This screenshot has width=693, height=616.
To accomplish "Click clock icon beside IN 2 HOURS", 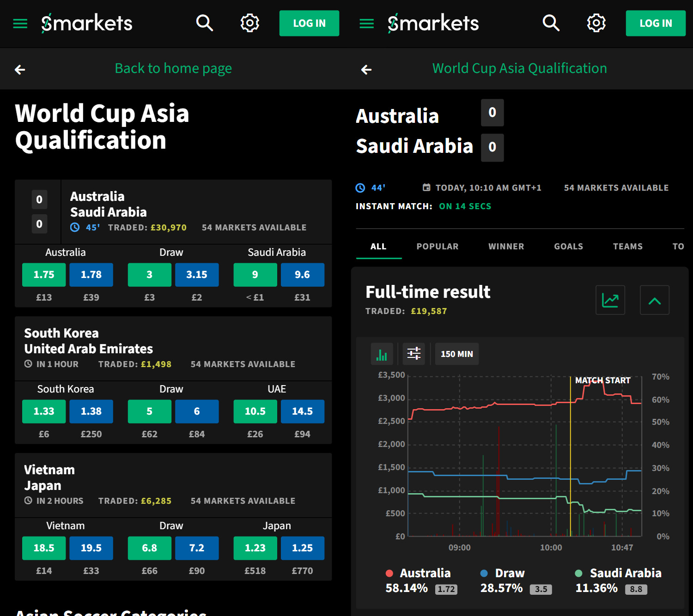I will click(28, 501).
